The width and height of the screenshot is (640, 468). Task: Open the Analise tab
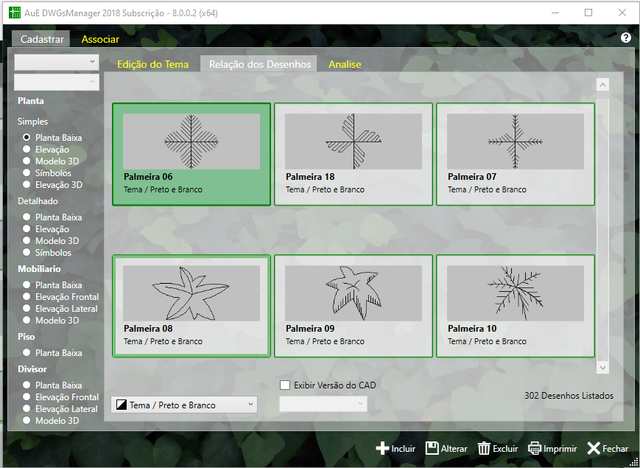345,64
